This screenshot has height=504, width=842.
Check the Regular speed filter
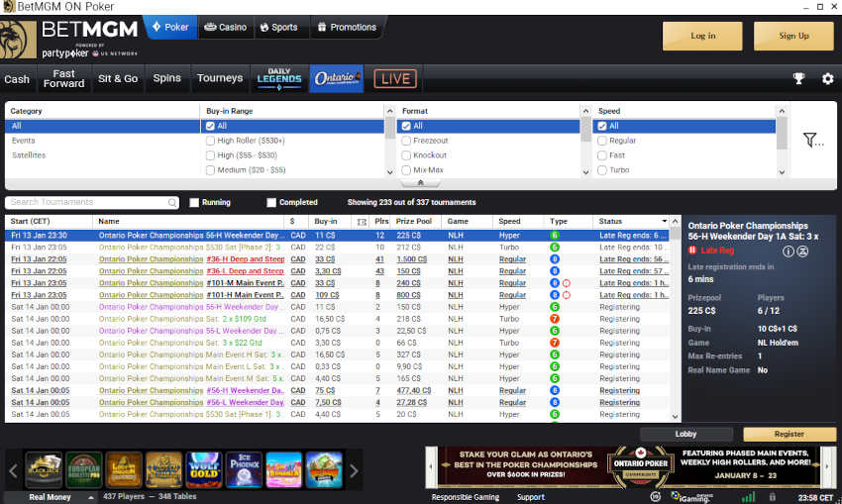(602, 141)
